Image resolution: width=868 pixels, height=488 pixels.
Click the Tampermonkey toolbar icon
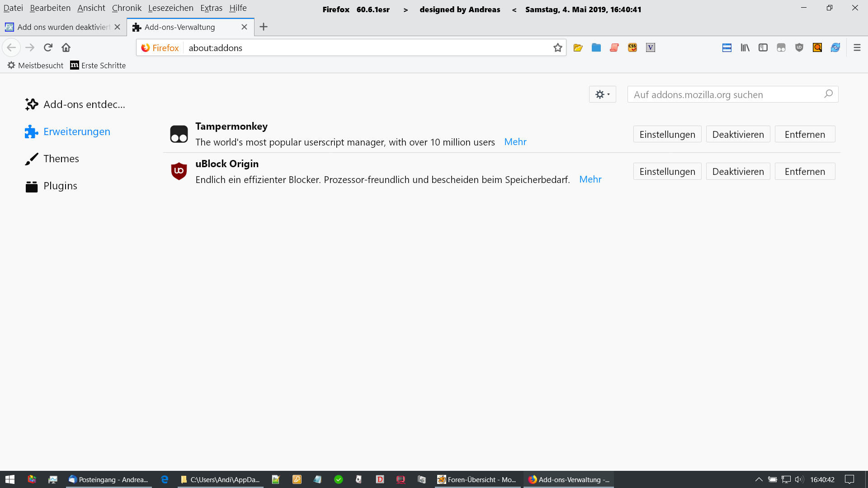[781, 48]
